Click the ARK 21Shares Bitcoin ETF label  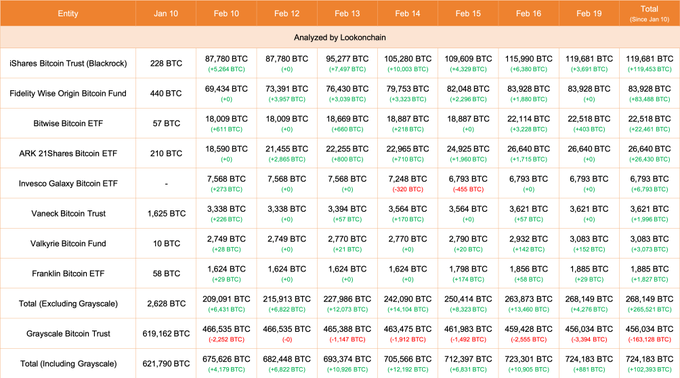tap(68, 153)
